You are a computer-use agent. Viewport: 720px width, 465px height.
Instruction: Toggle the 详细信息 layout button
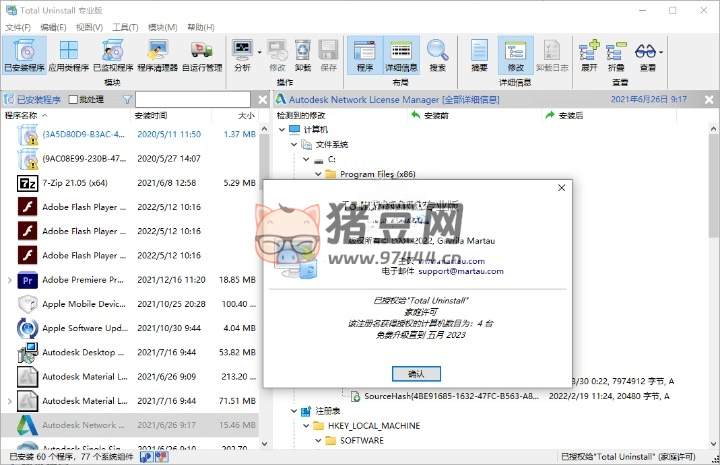click(399, 54)
